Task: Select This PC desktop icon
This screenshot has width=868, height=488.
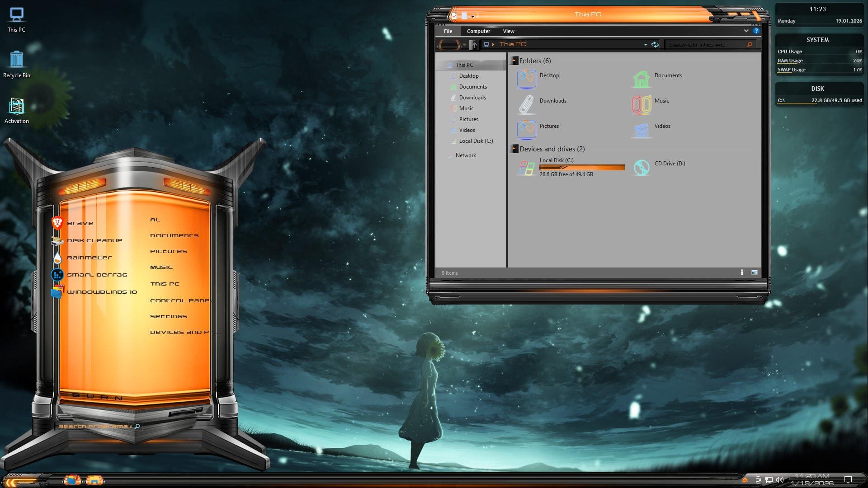Action: pos(17,20)
